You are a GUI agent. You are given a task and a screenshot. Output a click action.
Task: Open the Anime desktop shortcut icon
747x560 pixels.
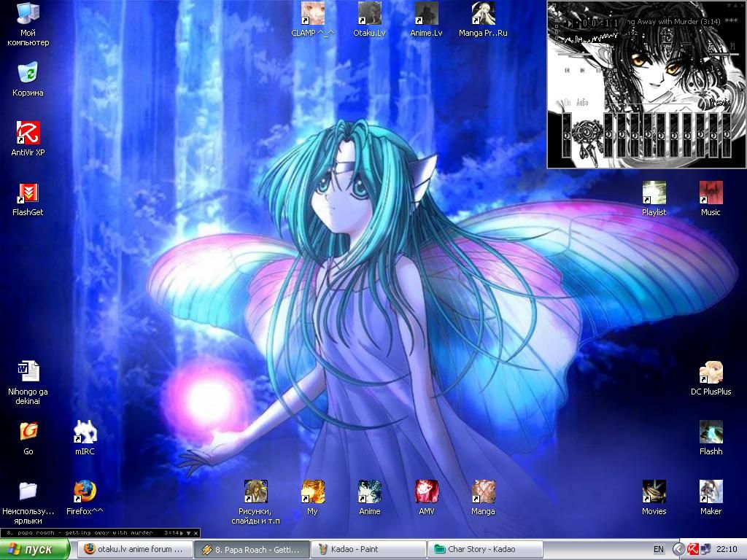(x=370, y=497)
